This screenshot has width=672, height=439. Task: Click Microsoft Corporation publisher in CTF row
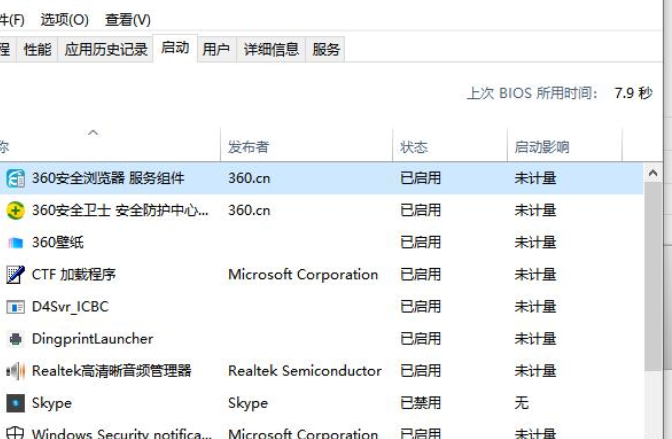303,274
